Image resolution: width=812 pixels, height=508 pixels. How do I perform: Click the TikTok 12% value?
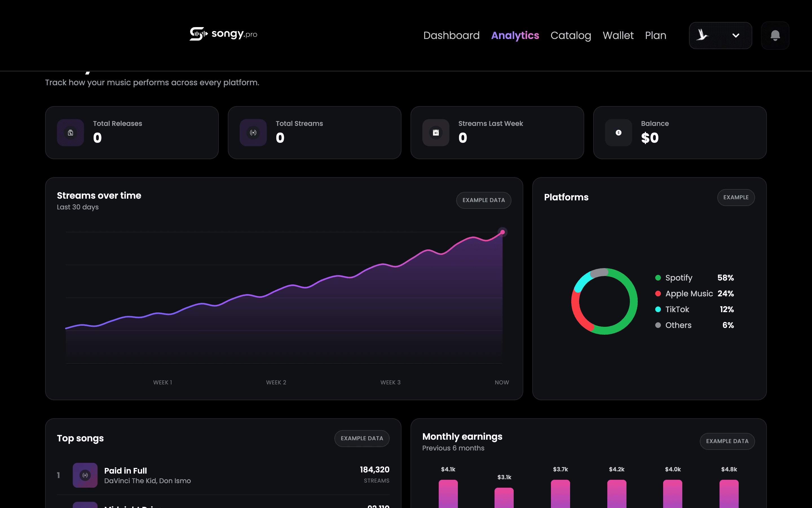(x=727, y=309)
